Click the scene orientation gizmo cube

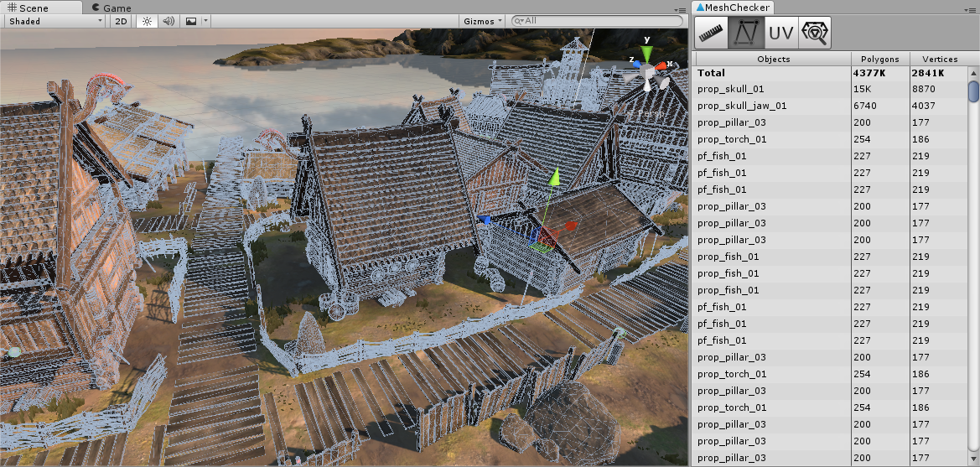click(647, 72)
